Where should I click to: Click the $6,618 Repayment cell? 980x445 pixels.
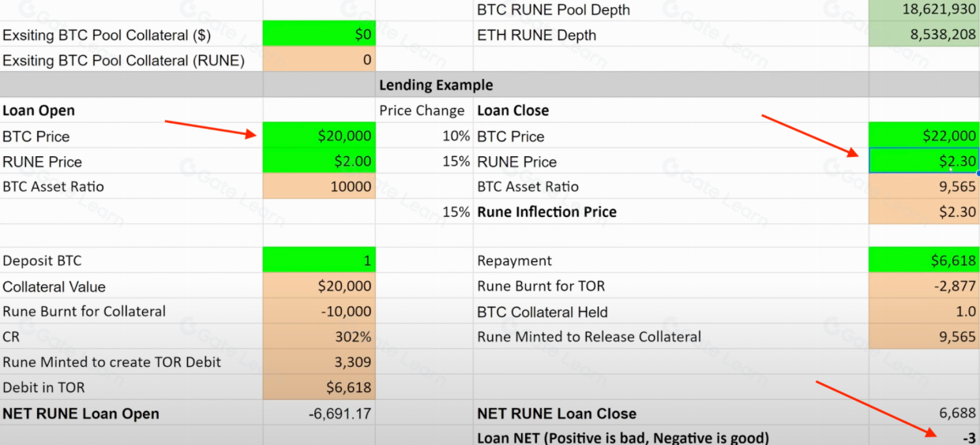point(923,260)
